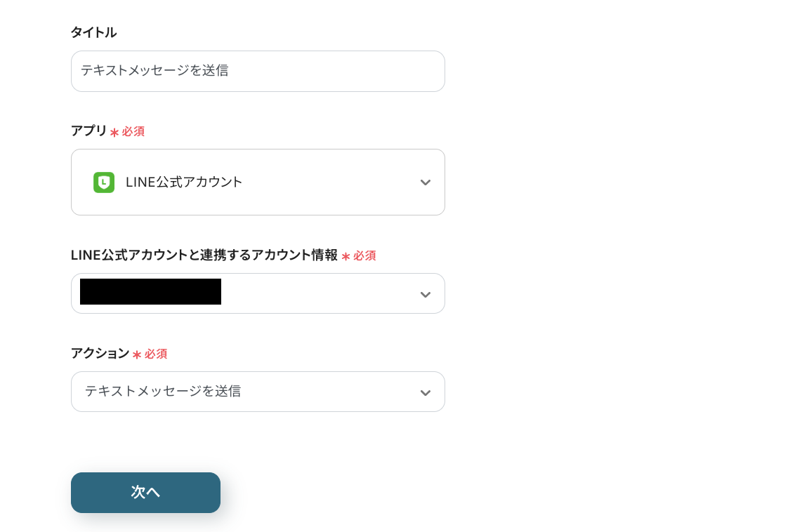Expand the LINE公式アカウントと連携するアカウント情報 dropdown

click(258, 293)
